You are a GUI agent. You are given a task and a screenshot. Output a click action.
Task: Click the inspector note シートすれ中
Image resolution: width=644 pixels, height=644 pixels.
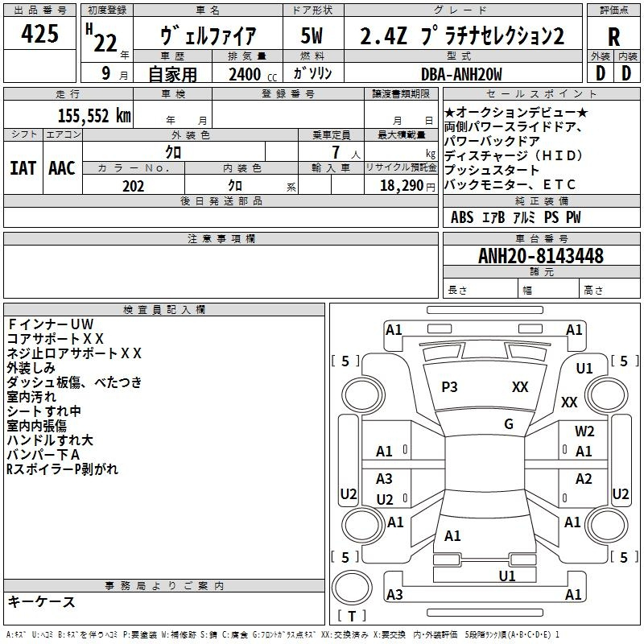pos(44,411)
